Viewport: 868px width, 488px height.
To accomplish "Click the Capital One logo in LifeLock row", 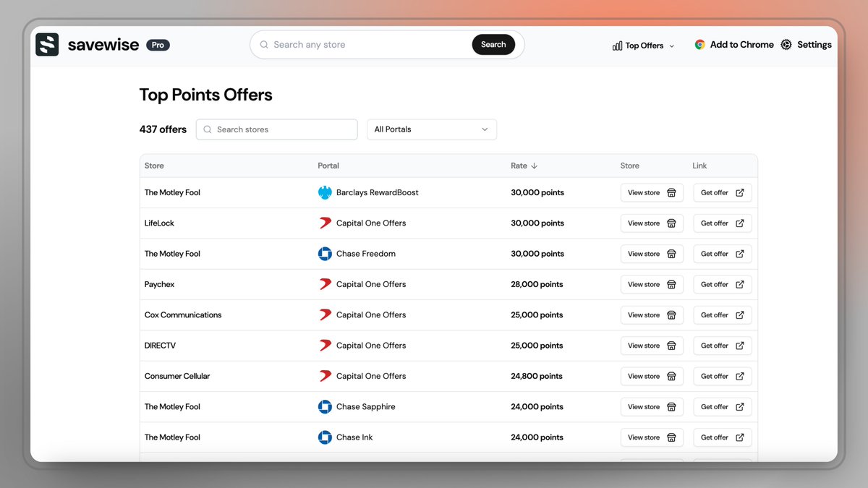I will click(325, 223).
